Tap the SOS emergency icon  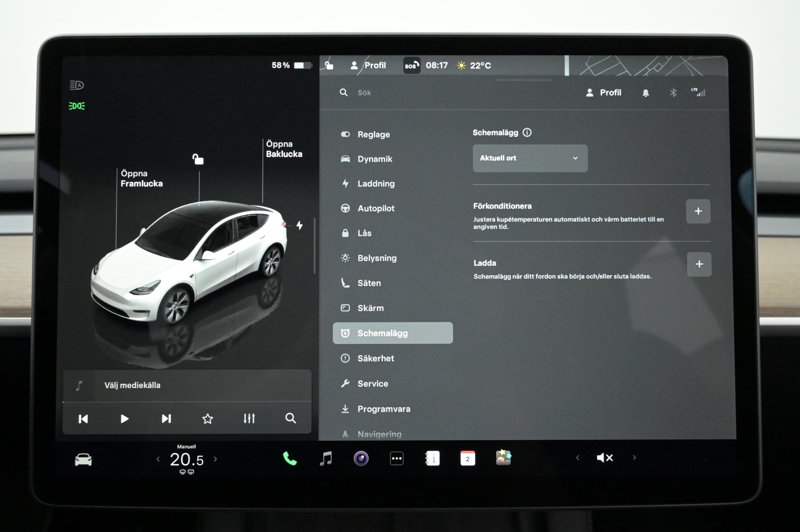click(412, 66)
